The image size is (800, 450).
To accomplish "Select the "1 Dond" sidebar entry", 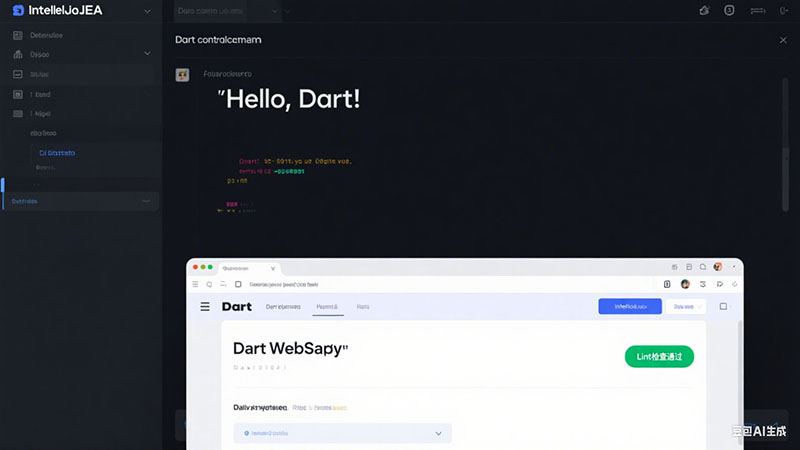I will click(x=40, y=94).
